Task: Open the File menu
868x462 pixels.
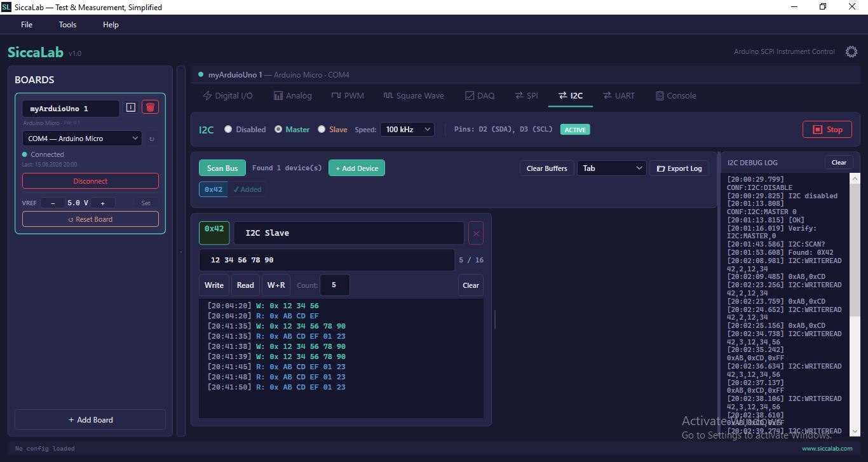Action: tap(27, 25)
